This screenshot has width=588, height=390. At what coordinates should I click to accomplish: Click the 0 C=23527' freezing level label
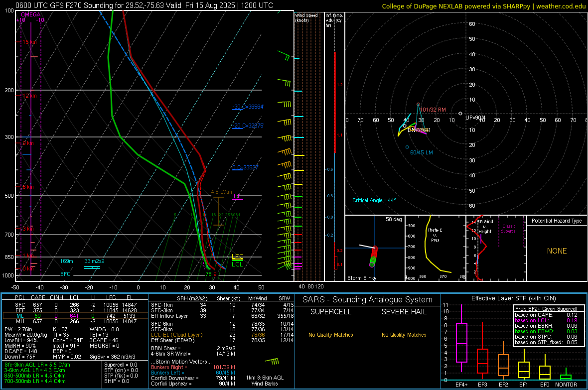point(245,167)
